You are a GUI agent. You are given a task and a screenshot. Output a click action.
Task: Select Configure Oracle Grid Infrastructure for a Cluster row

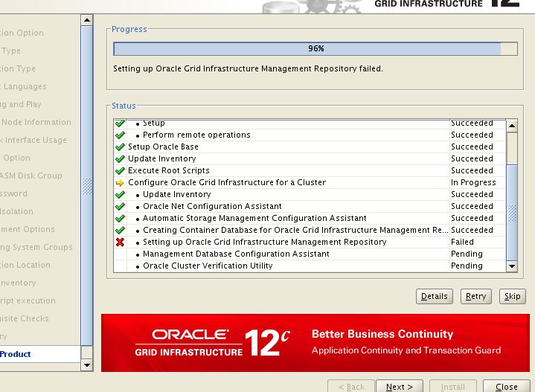[227, 183]
